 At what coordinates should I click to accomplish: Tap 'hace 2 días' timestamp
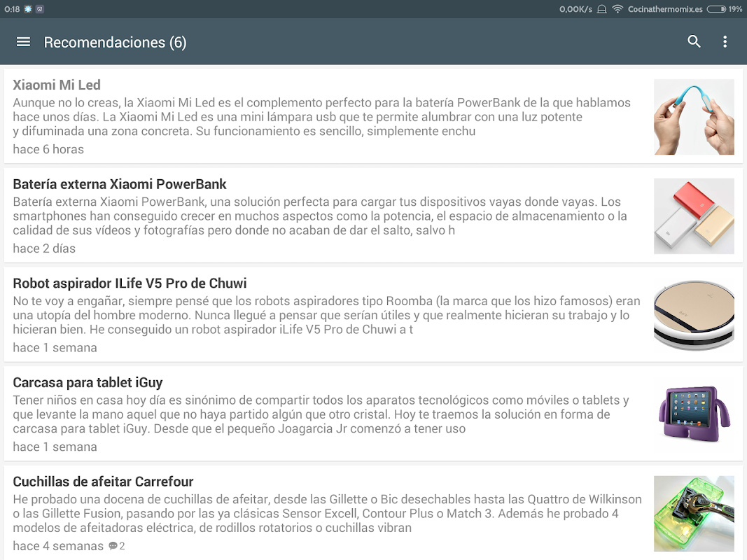44,248
